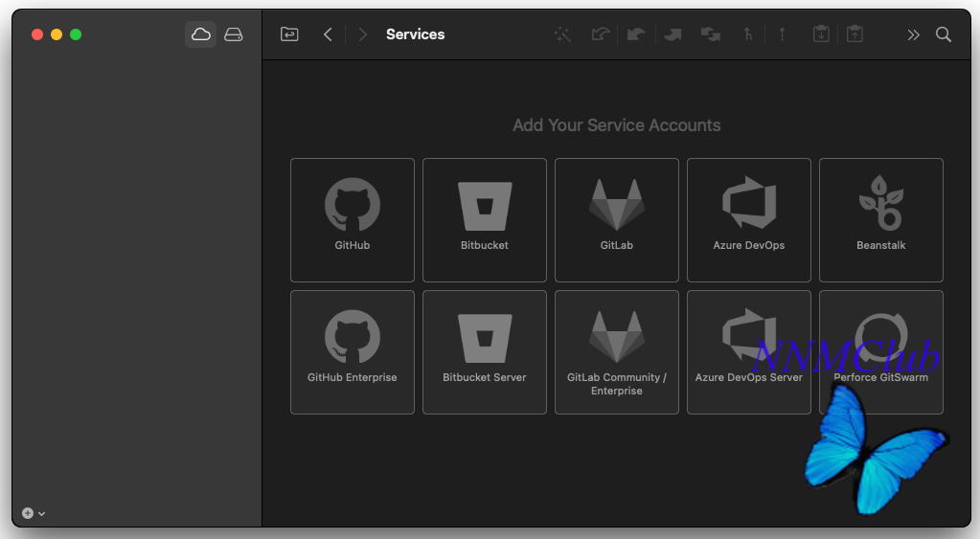Image resolution: width=980 pixels, height=539 pixels.
Task: Navigate back with the left chevron
Action: click(328, 34)
